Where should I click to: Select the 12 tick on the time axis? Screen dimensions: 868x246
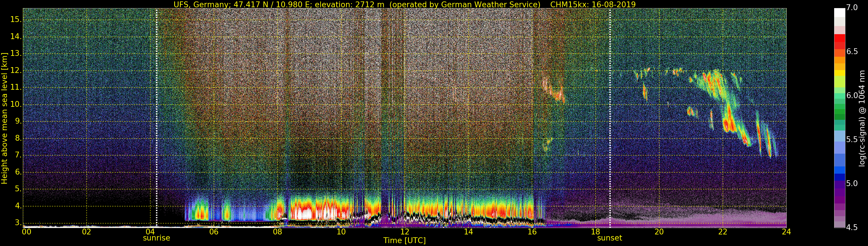pos(405,232)
